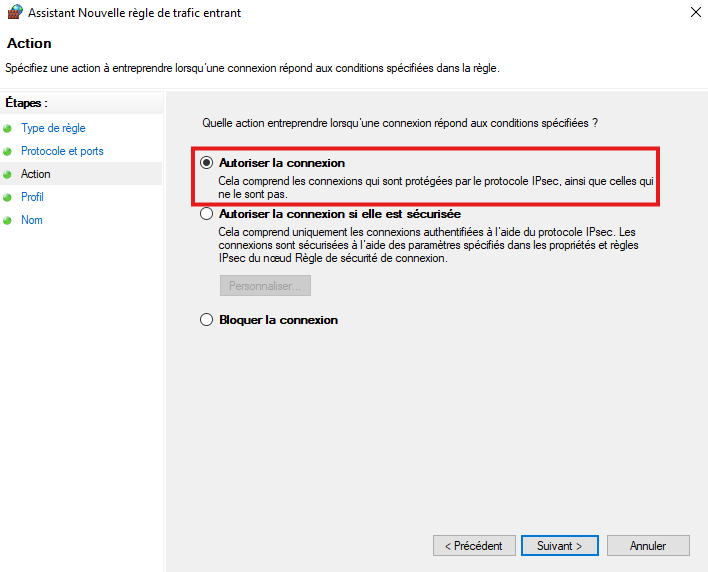This screenshot has width=708, height=572.
Task: Click the Action step in sidebar
Action: coord(36,174)
